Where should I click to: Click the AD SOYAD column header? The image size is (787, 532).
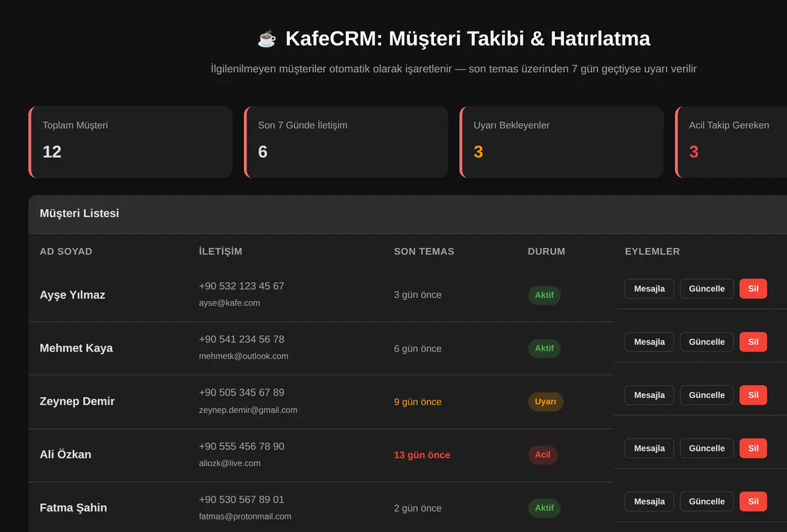tap(66, 251)
